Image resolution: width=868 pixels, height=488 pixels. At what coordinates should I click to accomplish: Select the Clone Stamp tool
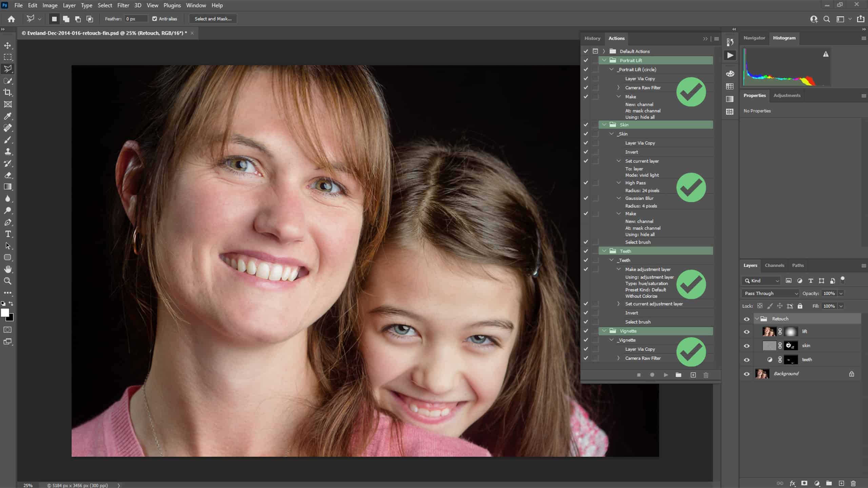[7, 151]
